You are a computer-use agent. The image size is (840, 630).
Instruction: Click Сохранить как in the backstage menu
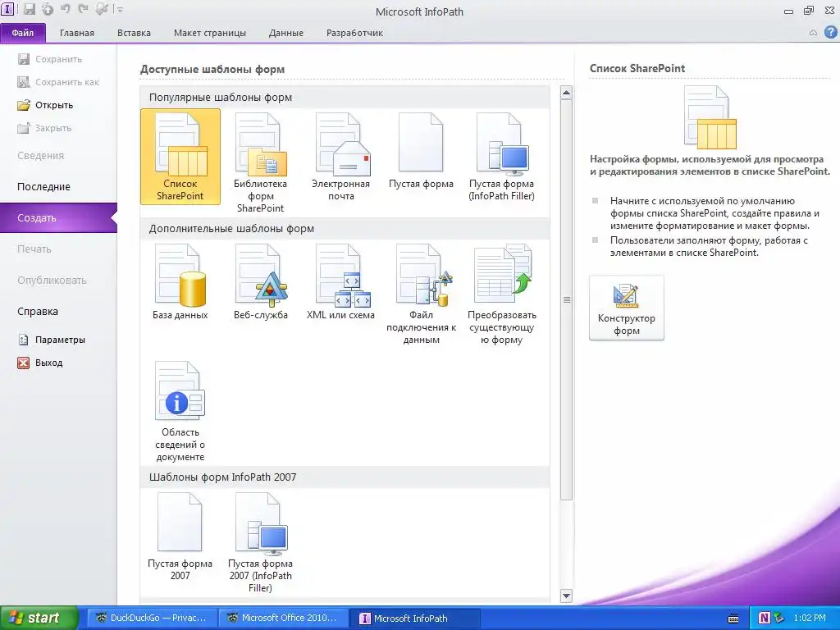pos(58,82)
